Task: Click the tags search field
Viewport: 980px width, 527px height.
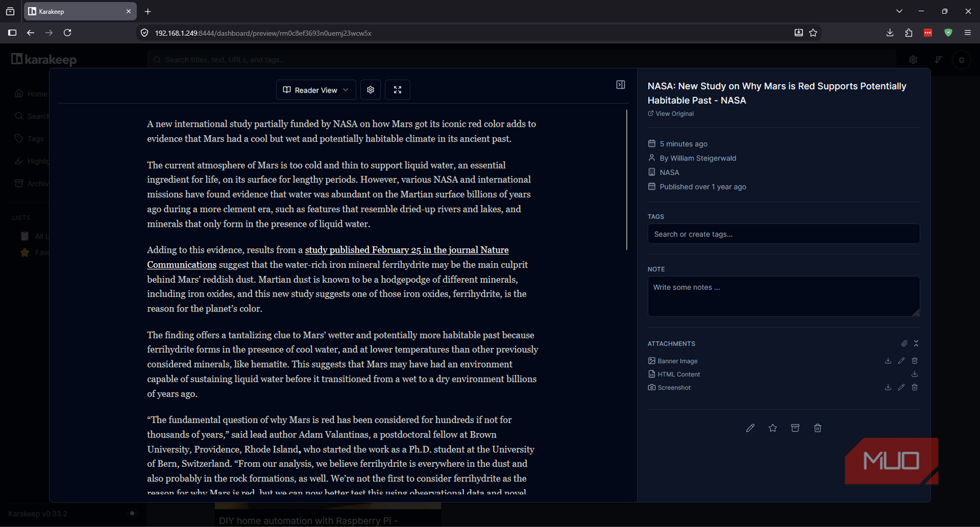Action: click(783, 234)
